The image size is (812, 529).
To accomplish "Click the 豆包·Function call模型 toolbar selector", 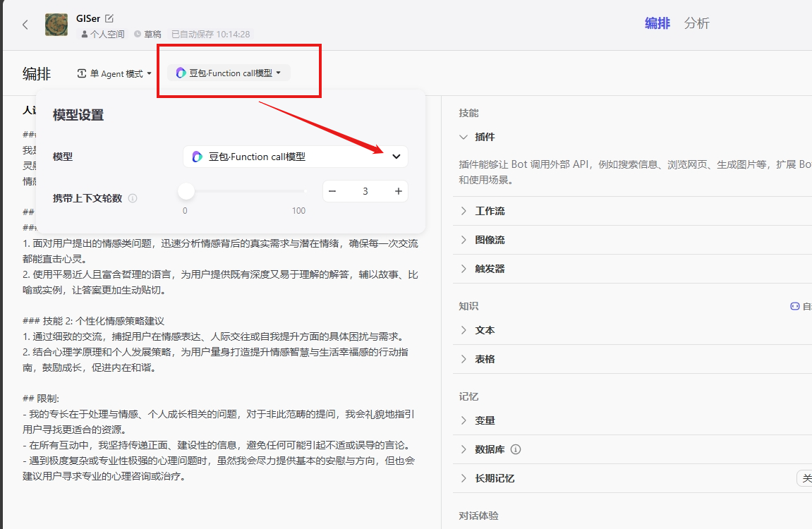I will coord(229,73).
